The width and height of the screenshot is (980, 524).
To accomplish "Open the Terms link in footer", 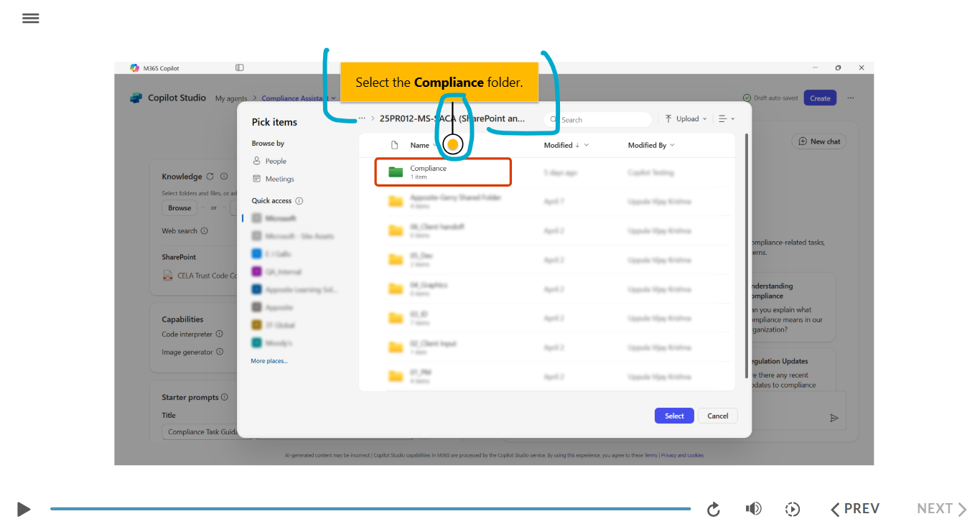I will point(650,455).
